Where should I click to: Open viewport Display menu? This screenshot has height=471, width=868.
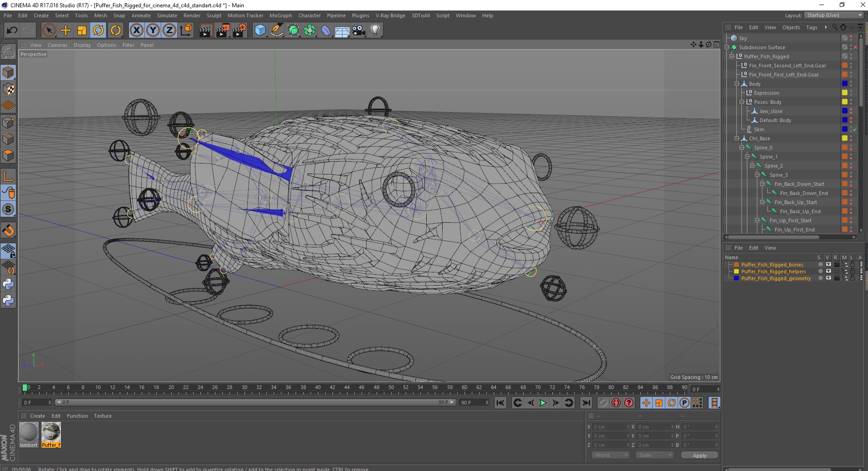pyautogui.click(x=82, y=45)
